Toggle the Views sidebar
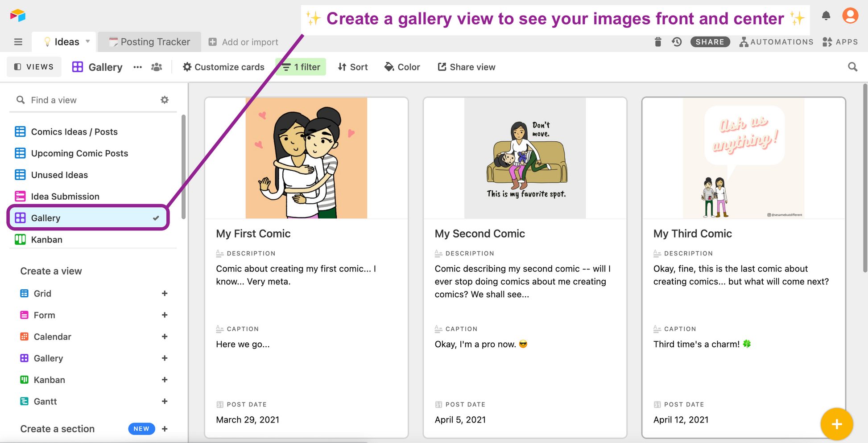 pos(34,67)
